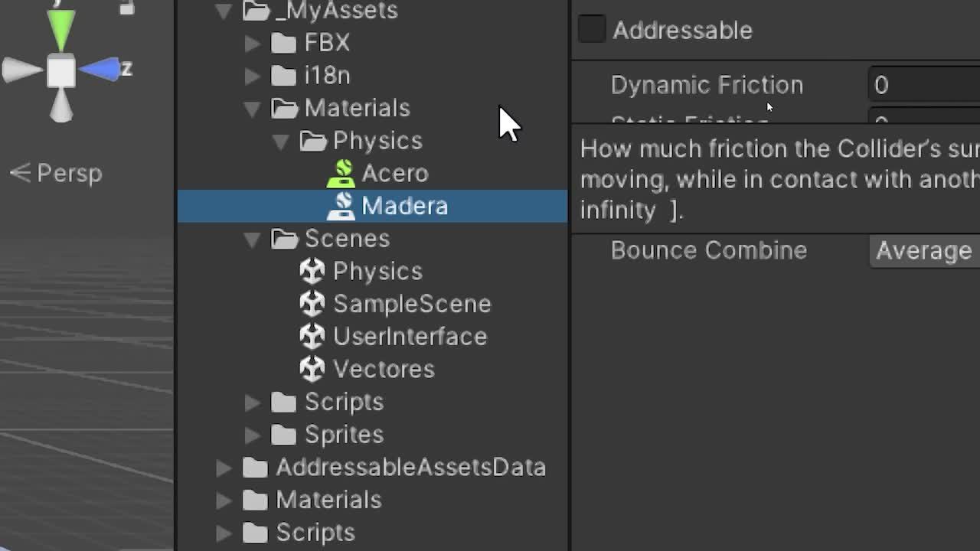980x551 pixels.
Task: Select the i18n folder
Action: click(x=327, y=76)
